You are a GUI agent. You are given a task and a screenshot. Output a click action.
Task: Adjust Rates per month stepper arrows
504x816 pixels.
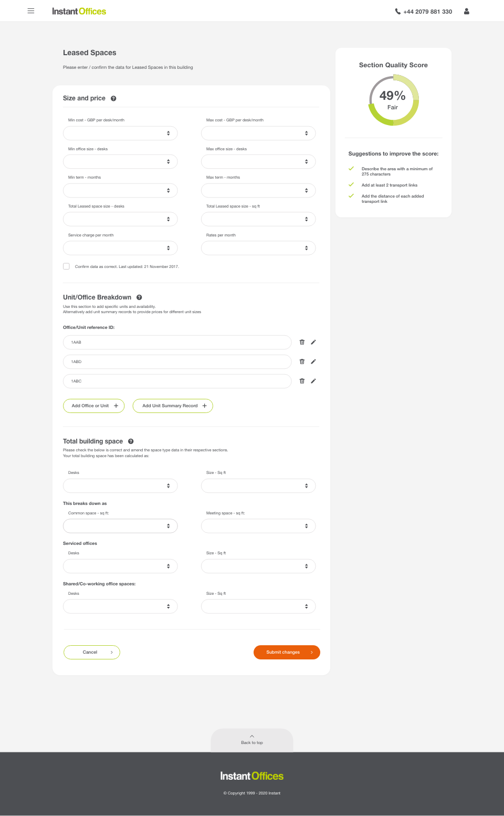[x=307, y=248]
